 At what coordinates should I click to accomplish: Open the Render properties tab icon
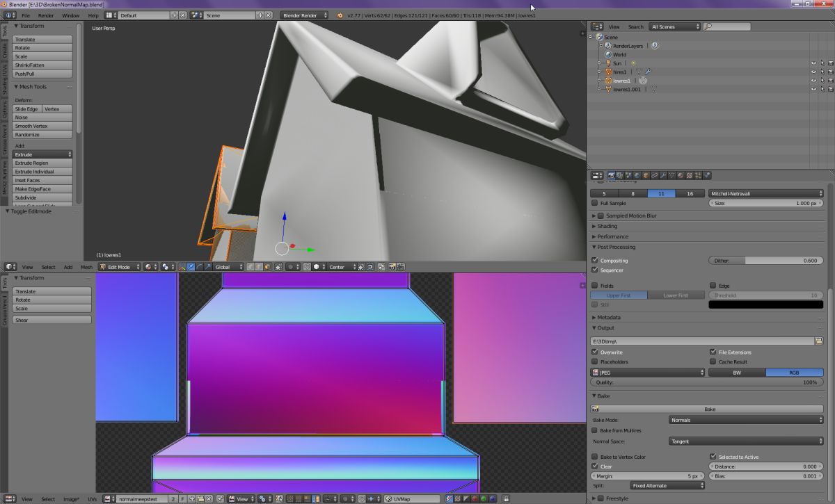tap(612, 175)
